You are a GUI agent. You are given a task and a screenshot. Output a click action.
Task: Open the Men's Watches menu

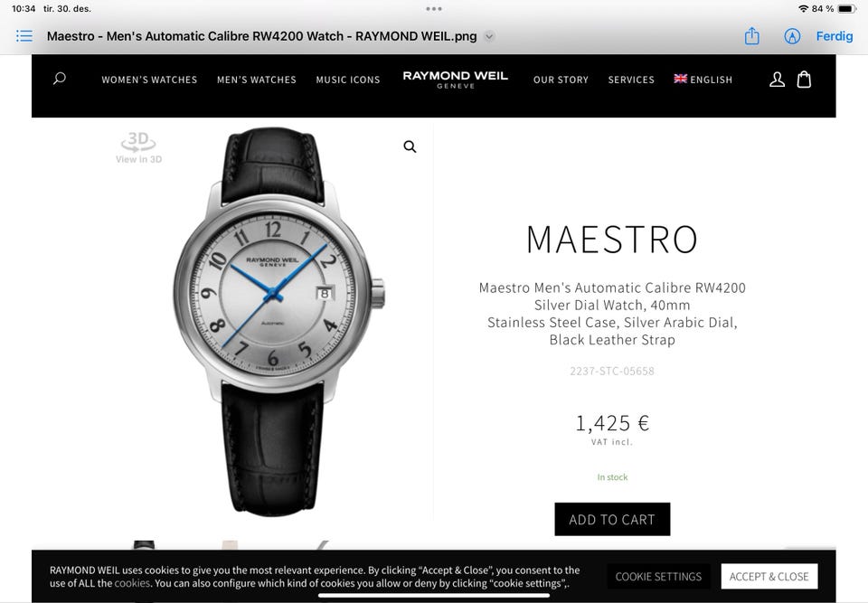coord(257,80)
